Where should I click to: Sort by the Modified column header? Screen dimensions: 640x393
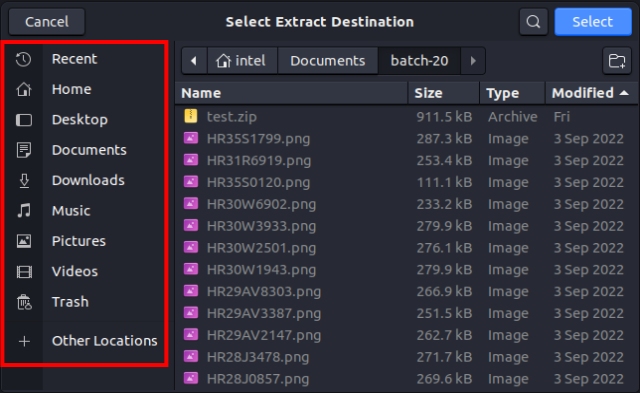click(x=591, y=93)
